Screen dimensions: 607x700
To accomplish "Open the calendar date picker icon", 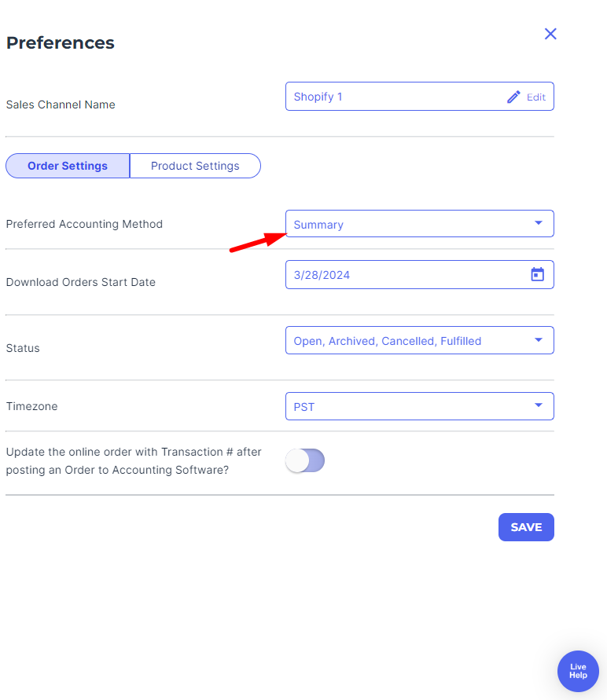I will click(x=537, y=274).
